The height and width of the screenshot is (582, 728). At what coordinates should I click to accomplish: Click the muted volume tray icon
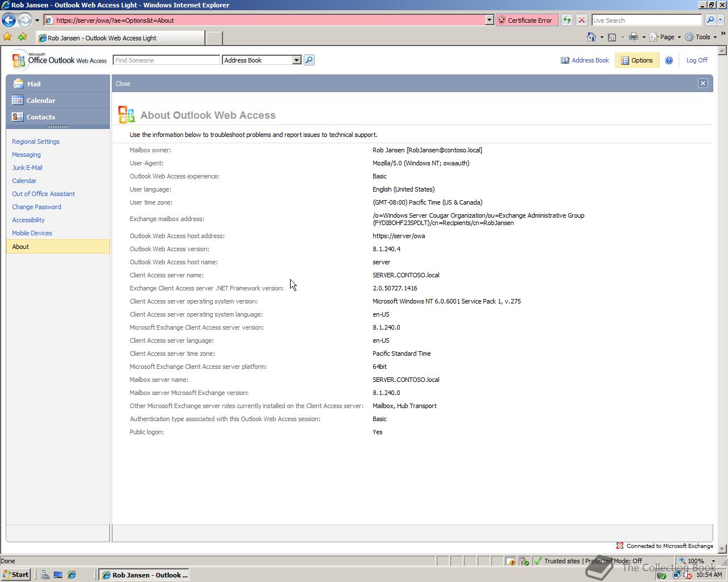(688, 575)
